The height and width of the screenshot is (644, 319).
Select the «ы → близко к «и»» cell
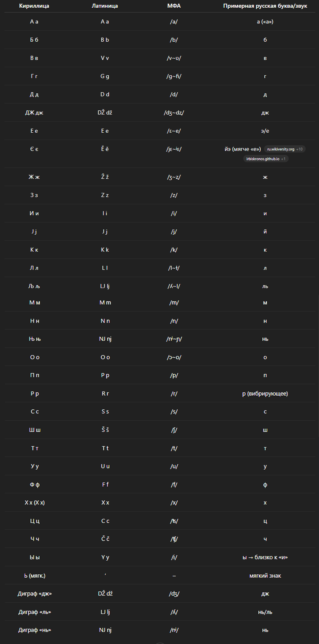pyautogui.click(x=265, y=557)
